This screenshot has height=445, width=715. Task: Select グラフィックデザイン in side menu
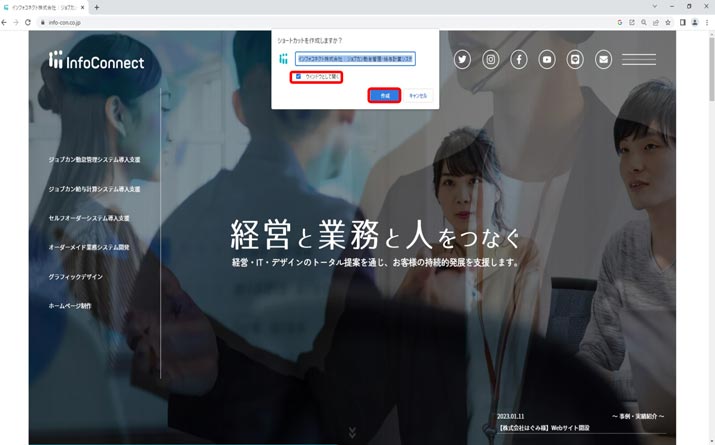pos(75,276)
